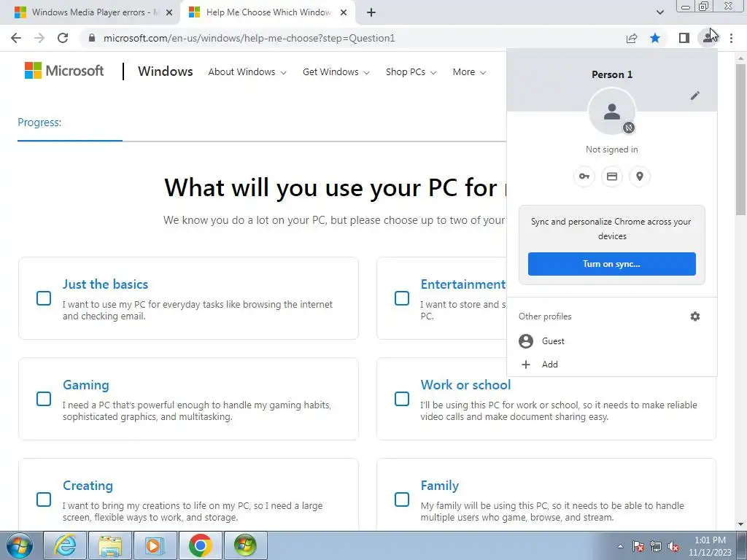Click the Gaming card heading
This screenshot has height=560, width=747.
(86, 385)
